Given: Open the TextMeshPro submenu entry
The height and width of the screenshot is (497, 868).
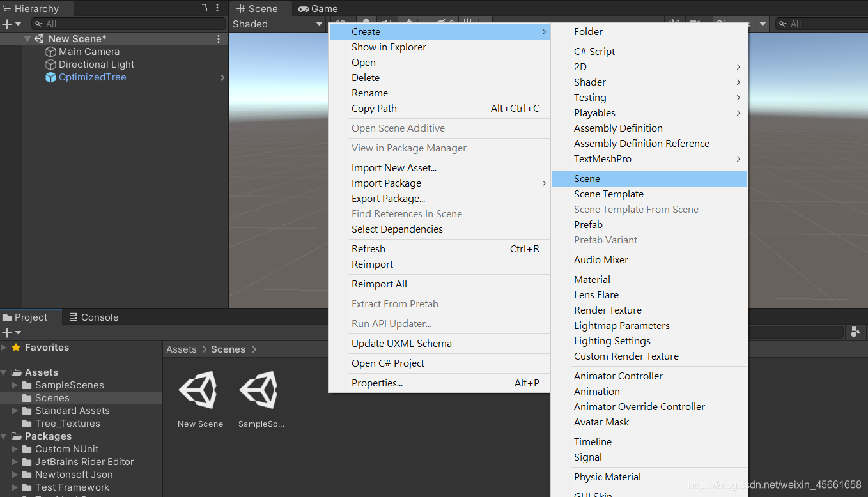Looking at the screenshot, I should pos(649,159).
